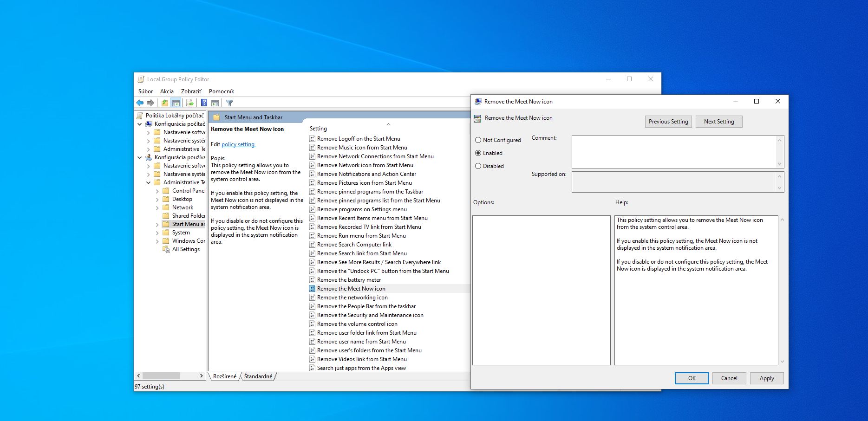Open the policy setting link
Viewport: 868px width, 421px height.
(238, 144)
